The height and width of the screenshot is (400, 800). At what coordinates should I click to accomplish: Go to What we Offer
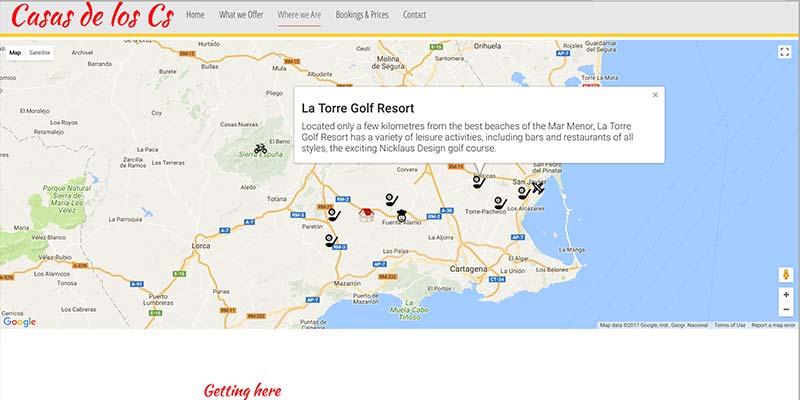(x=241, y=15)
